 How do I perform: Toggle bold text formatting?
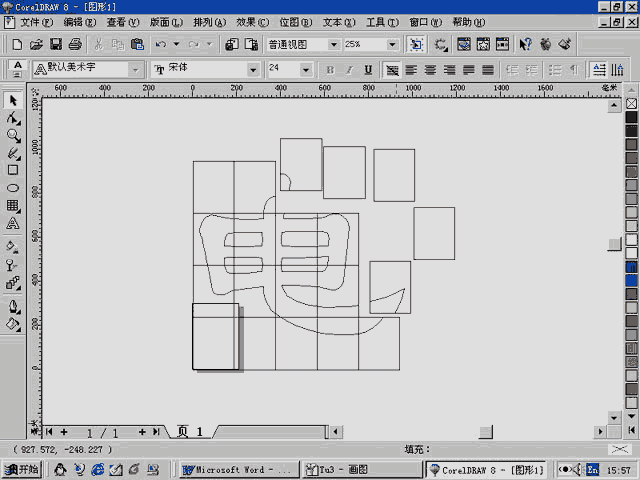(331, 70)
